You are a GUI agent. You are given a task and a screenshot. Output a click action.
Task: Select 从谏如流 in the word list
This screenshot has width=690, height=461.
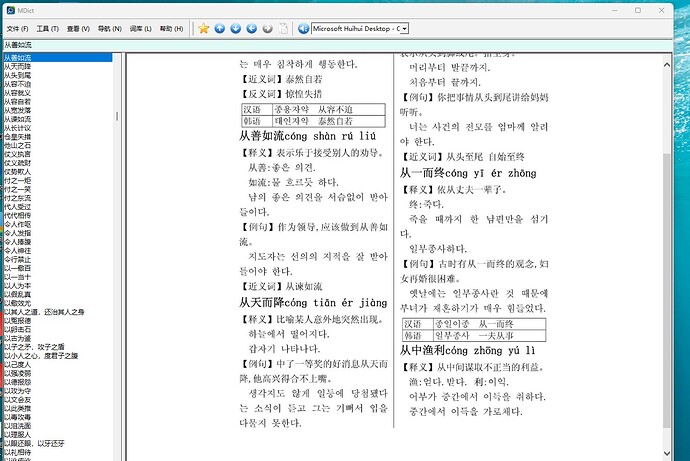coord(18,119)
